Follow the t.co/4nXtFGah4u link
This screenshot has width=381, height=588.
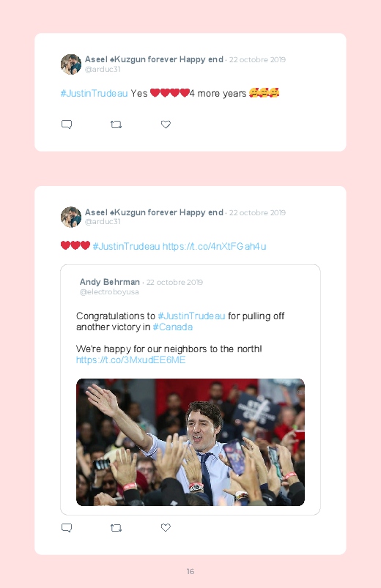point(215,246)
